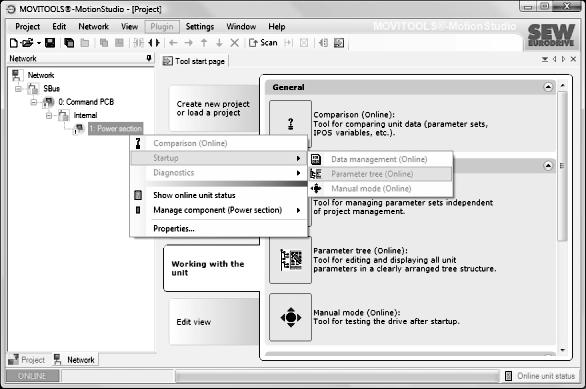Click the New project page icon

click(x=13, y=43)
